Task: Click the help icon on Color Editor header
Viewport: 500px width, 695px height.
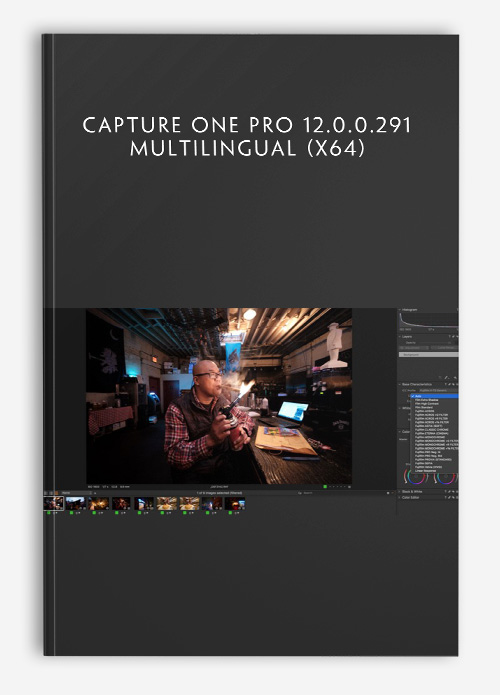Action: [445, 498]
